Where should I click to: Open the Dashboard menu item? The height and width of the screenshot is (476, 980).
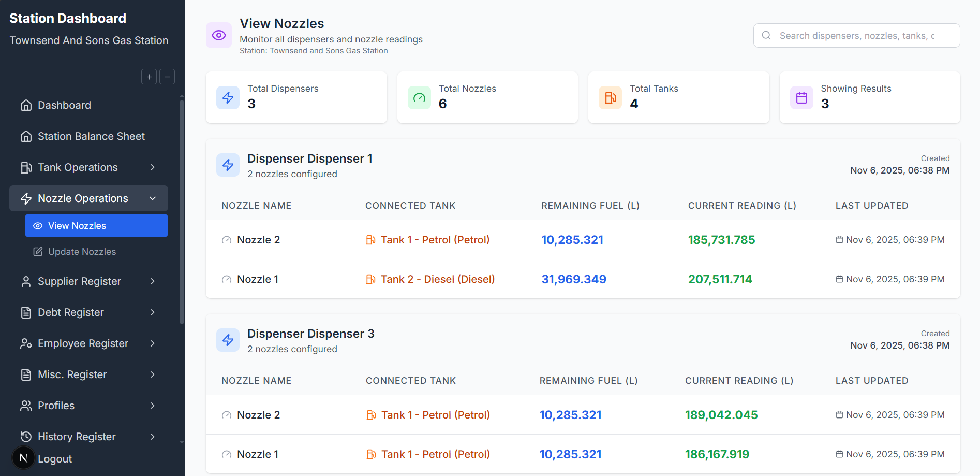[64, 105]
